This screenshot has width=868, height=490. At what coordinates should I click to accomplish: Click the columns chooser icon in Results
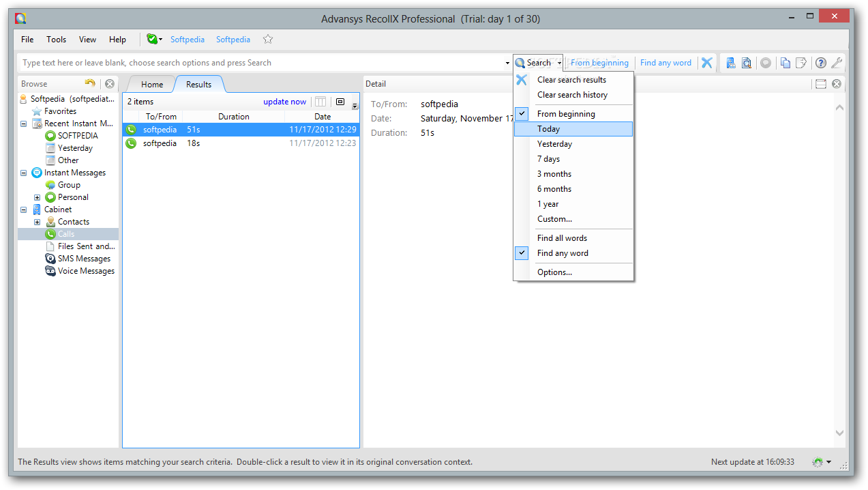tap(320, 102)
